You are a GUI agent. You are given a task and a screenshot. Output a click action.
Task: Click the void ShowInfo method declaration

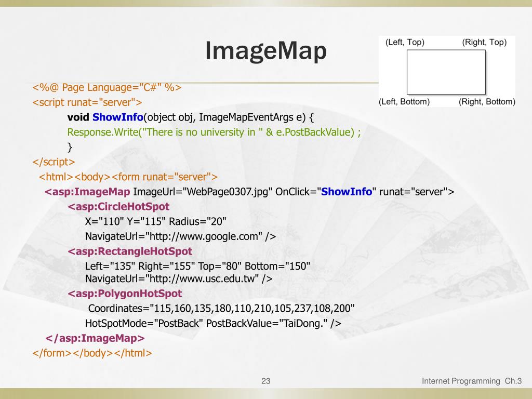(x=190, y=117)
